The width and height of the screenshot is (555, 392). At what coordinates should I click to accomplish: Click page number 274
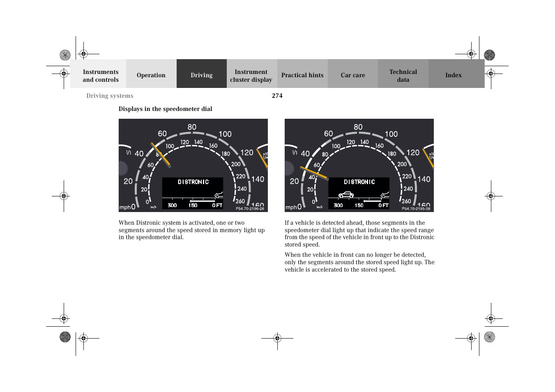[277, 96]
